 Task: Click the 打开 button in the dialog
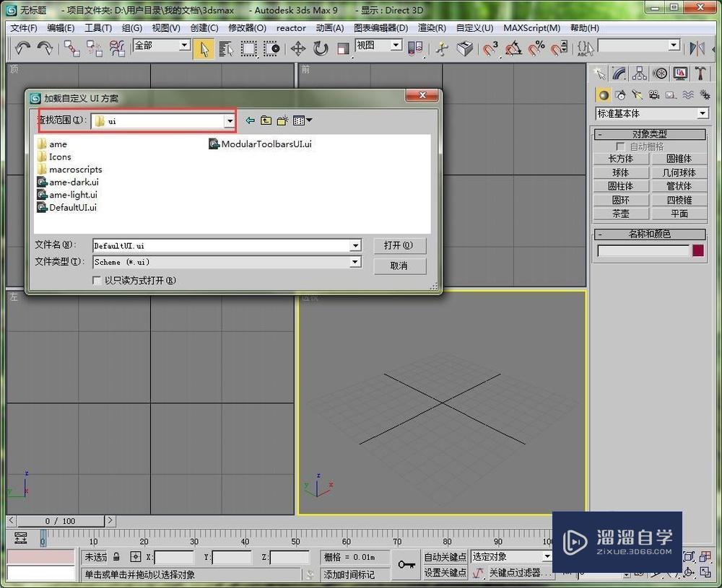coord(400,245)
